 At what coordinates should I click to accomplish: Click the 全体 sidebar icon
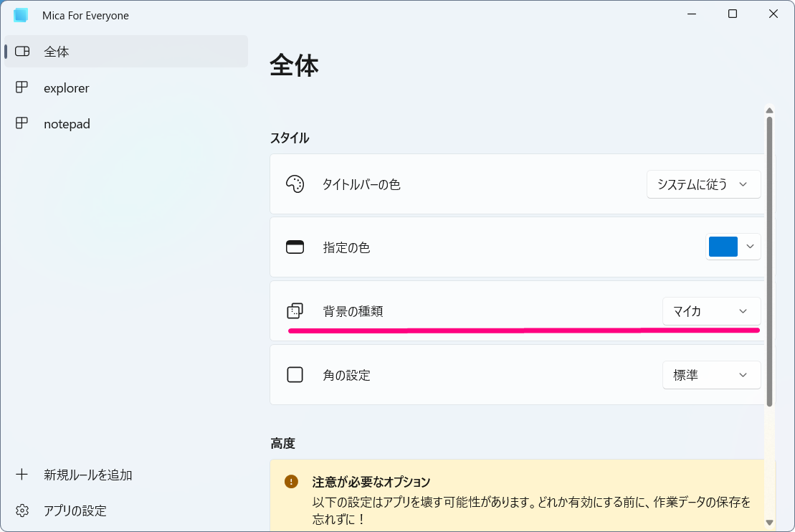click(22, 51)
